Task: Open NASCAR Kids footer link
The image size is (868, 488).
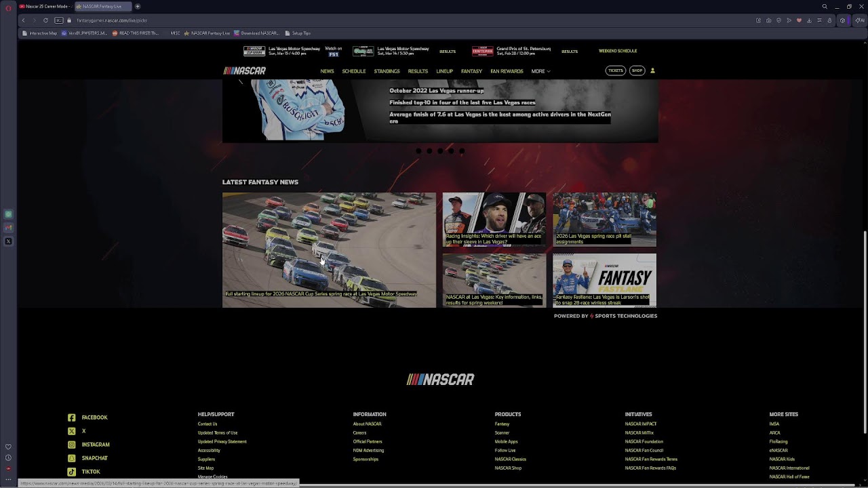Action: tap(782, 460)
